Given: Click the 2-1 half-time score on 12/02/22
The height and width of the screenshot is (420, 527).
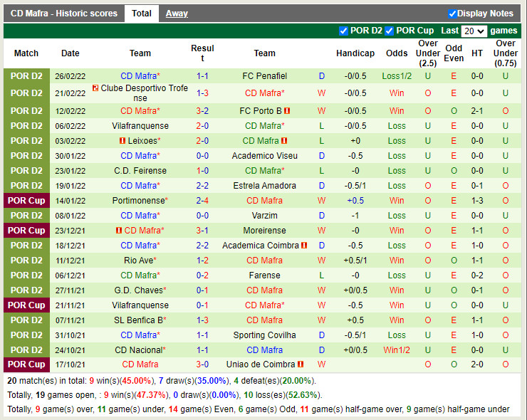Looking at the screenshot, I should [x=477, y=111].
